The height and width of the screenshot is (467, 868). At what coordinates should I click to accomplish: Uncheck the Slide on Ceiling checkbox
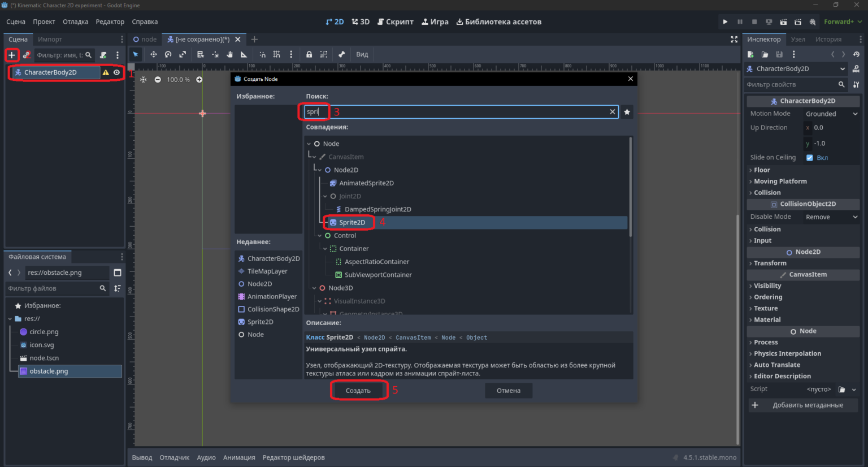[x=809, y=158]
